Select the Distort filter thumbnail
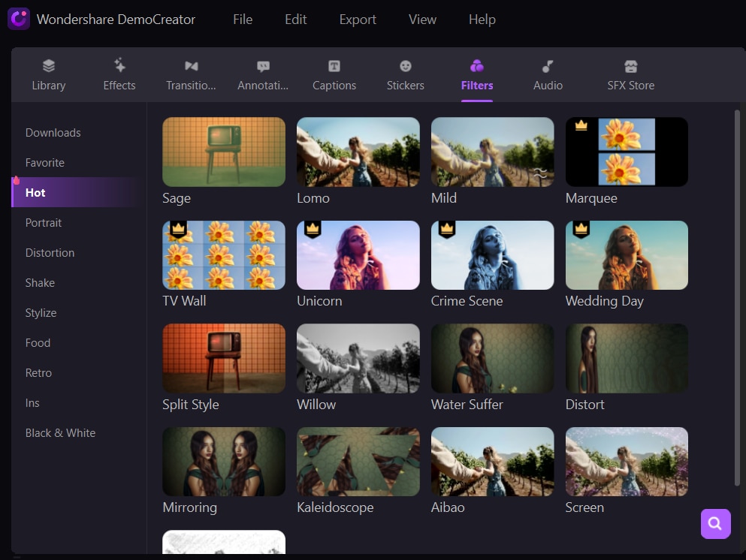Screen dimensions: 746x560 coord(627,358)
